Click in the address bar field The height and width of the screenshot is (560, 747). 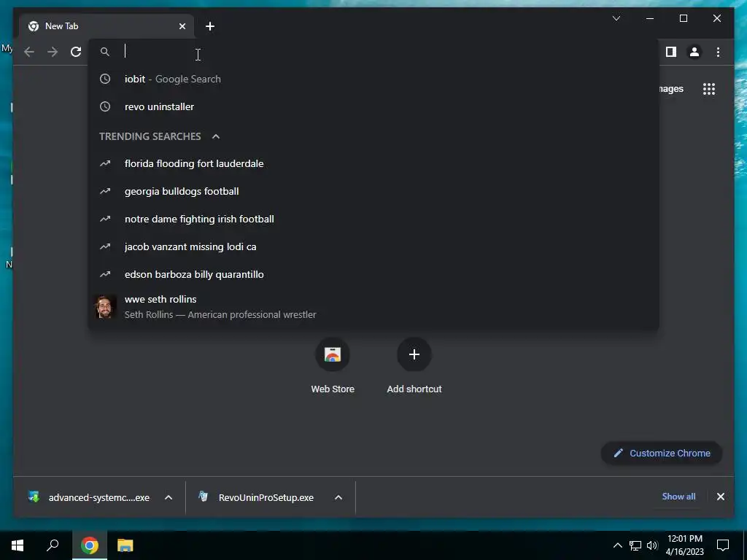tap(373, 52)
